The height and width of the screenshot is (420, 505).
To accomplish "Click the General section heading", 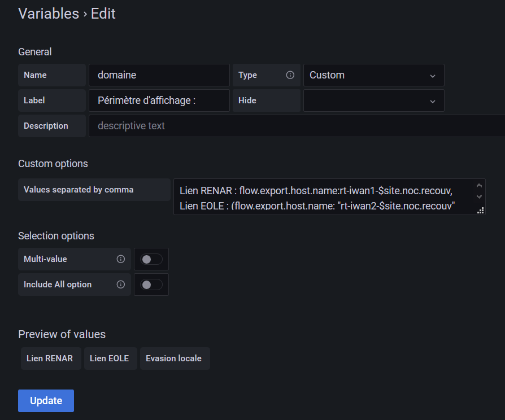I will tap(35, 52).
